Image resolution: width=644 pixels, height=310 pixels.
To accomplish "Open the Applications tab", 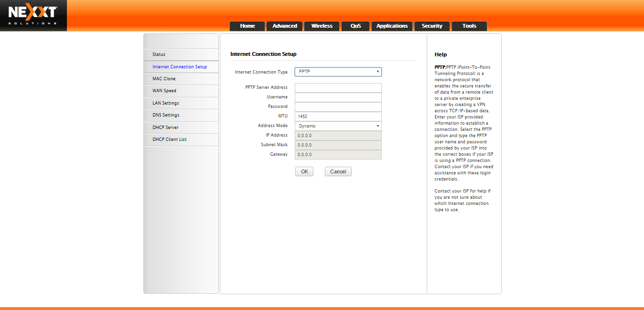I will point(392,26).
